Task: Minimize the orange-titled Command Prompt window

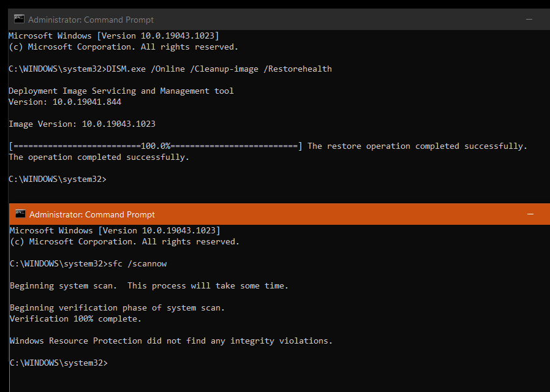Action: 530,214
